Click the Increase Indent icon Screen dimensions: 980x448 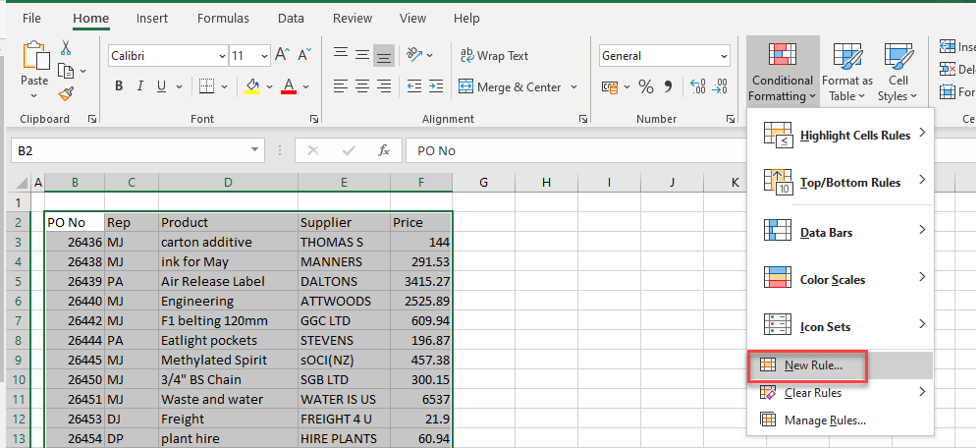point(438,86)
